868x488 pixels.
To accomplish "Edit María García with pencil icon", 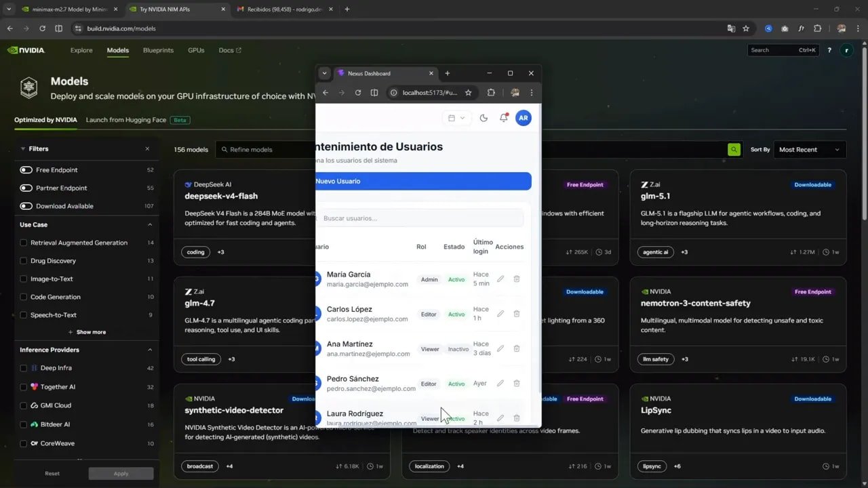I will pos(500,279).
